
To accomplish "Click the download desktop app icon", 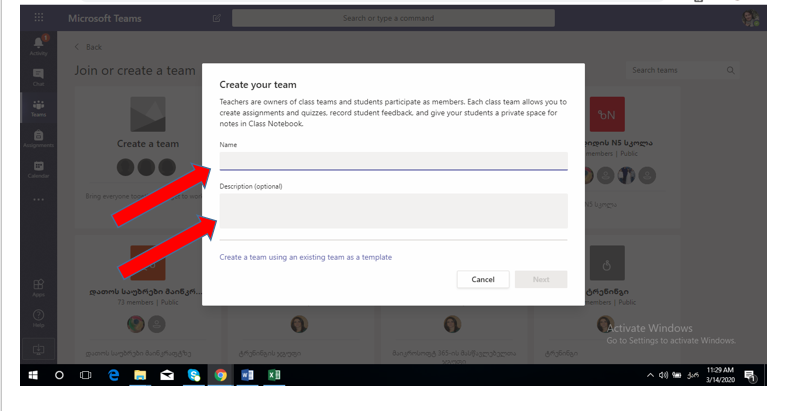I will click(39, 350).
